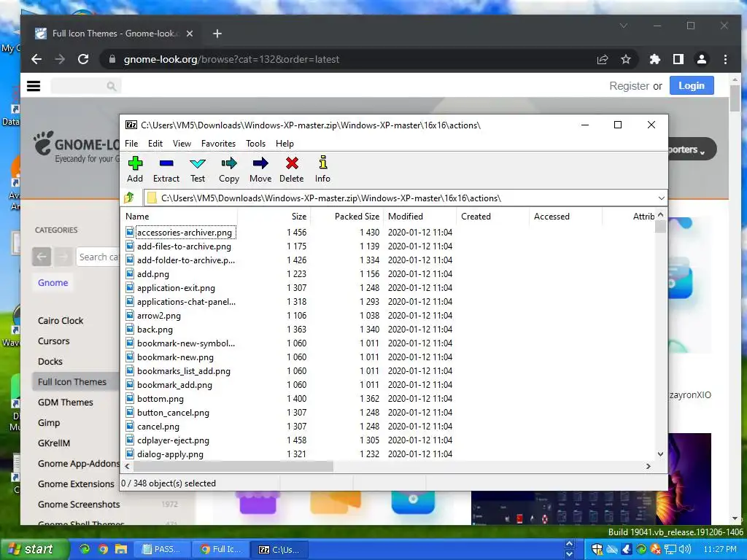Sort by Size column header
The width and height of the screenshot is (747, 560).
(x=274, y=216)
